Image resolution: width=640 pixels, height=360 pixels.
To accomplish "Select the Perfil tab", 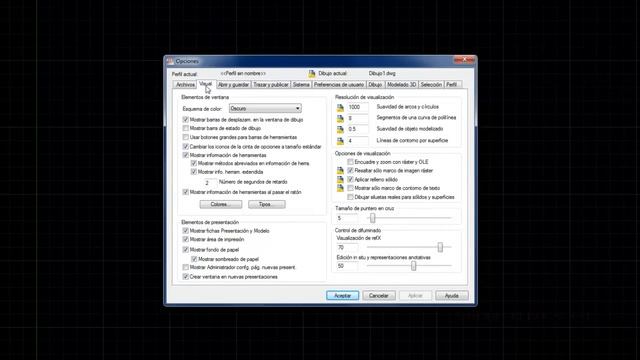I will tap(452, 84).
